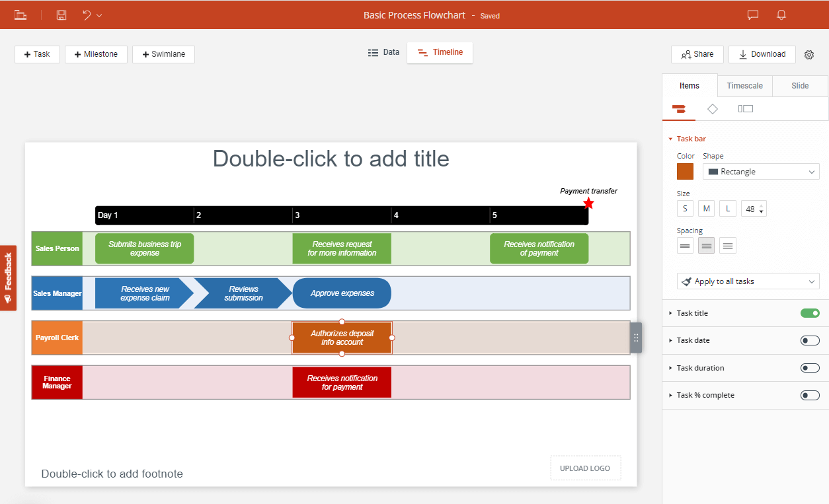Open the Rectangle shape dropdown

tap(760, 171)
